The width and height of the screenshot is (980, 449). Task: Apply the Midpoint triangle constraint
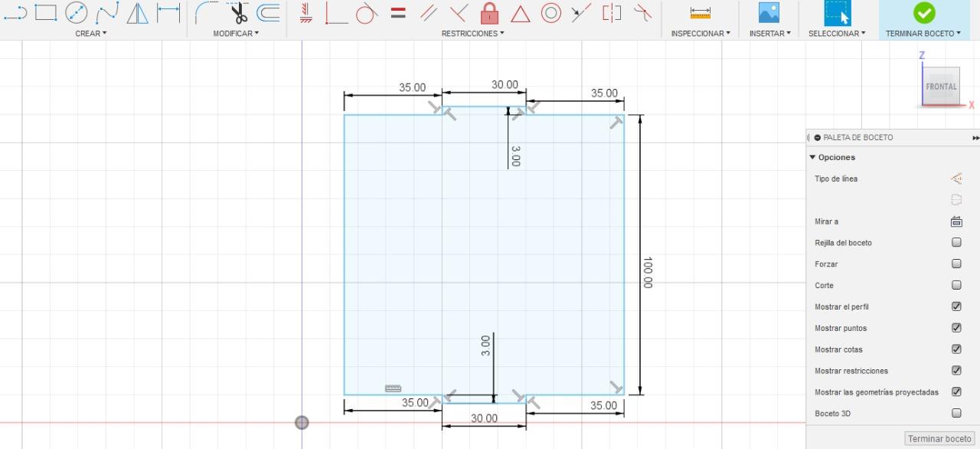coord(521,13)
